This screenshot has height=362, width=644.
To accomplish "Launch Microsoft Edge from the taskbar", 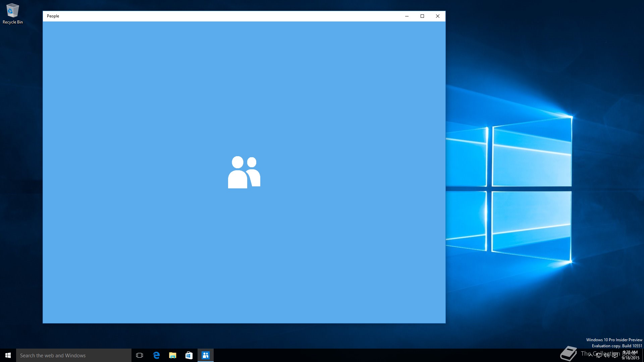I will (x=156, y=355).
